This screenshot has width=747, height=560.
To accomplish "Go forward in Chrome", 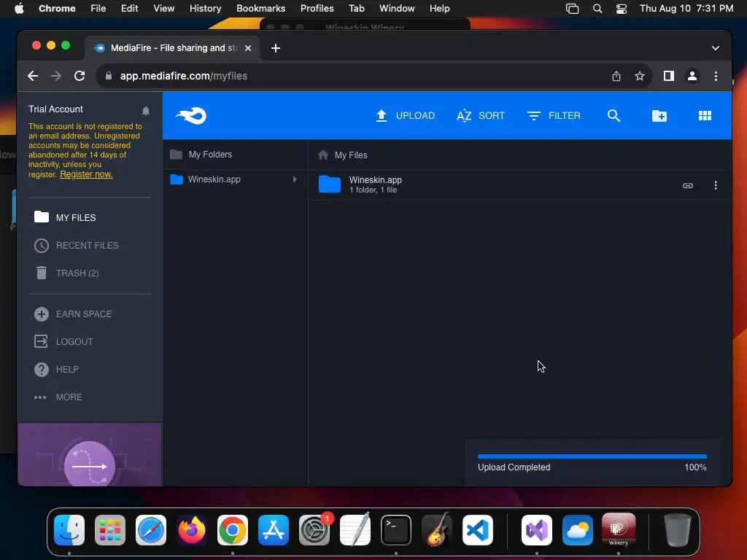I will tap(56, 76).
